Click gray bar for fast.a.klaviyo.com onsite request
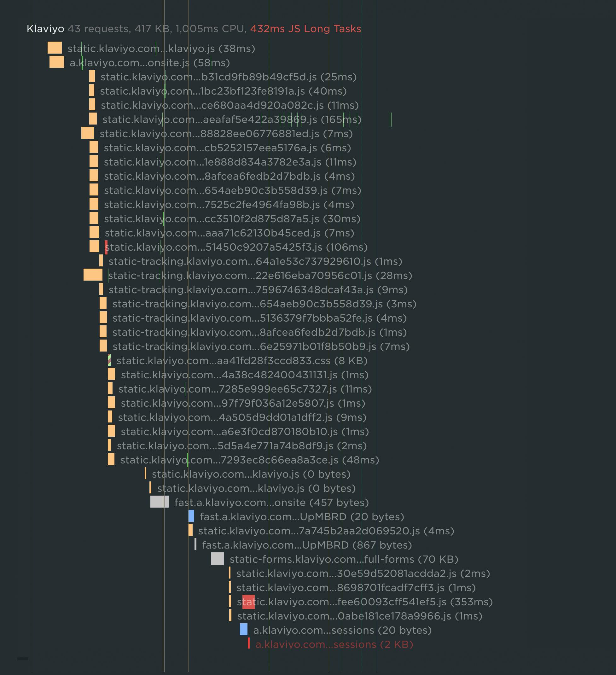This screenshot has height=675, width=616. [x=159, y=502]
